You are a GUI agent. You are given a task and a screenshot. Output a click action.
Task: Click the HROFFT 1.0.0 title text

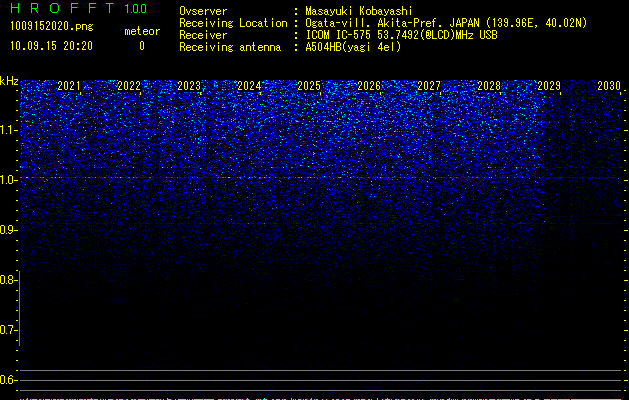tap(79, 8)
